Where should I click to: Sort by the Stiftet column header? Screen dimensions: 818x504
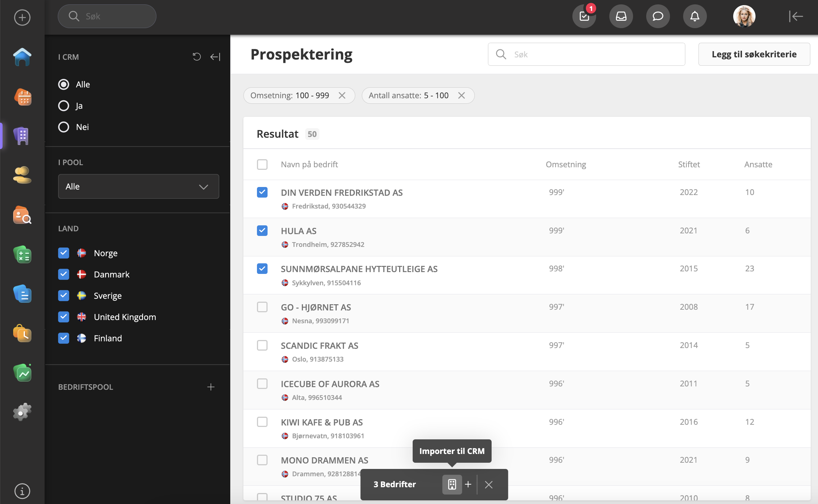pos(689,164)
